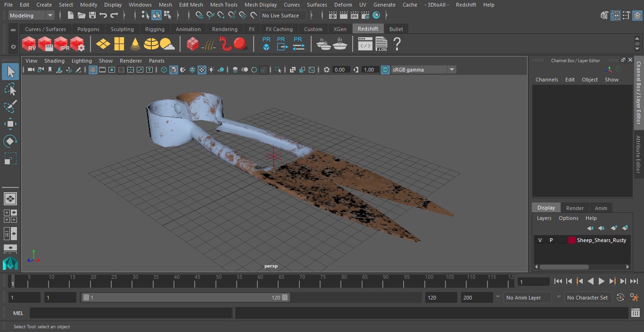Open the Mesh Tools menu
Screen dimensions: 644x332
coord(223,5)
